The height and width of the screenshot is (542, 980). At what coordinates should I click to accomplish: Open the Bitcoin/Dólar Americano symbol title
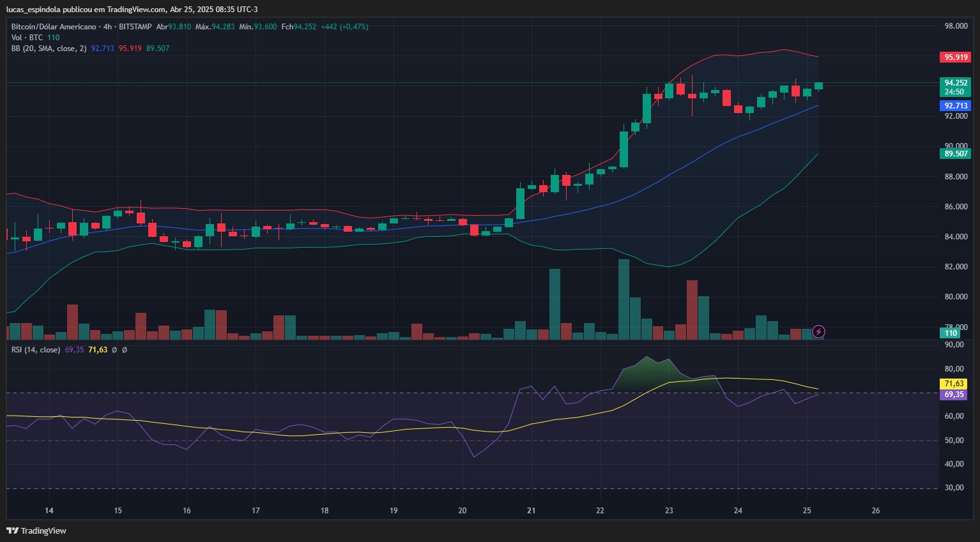tap(54, 27)
